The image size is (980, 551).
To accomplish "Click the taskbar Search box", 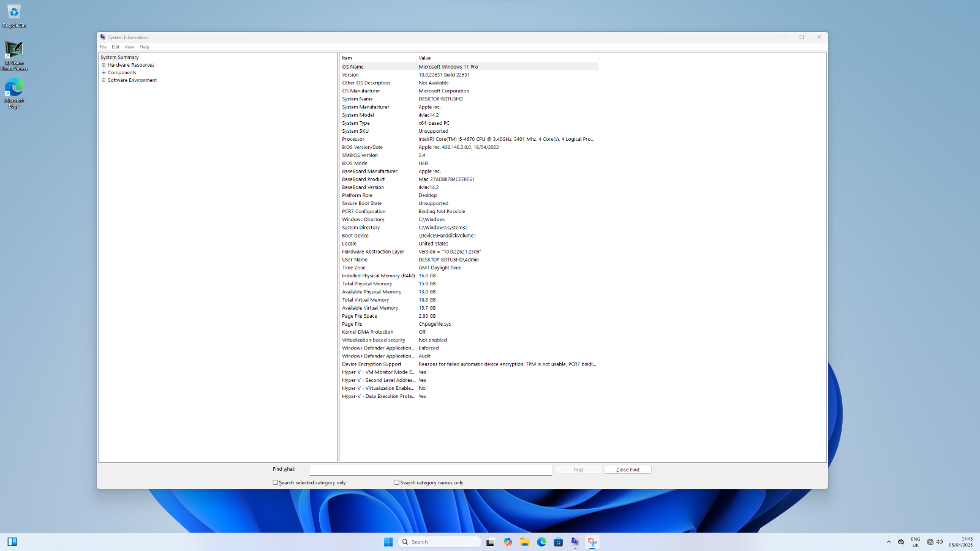I will pyautogui.click(x=440, y=542).
